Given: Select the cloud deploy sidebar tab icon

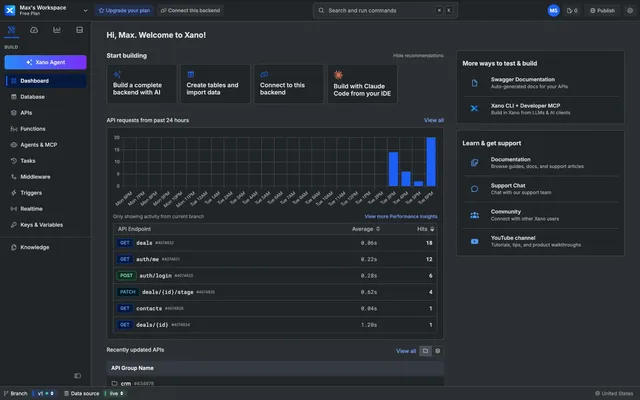Looking at the screenshot, I should coord(34,30).
